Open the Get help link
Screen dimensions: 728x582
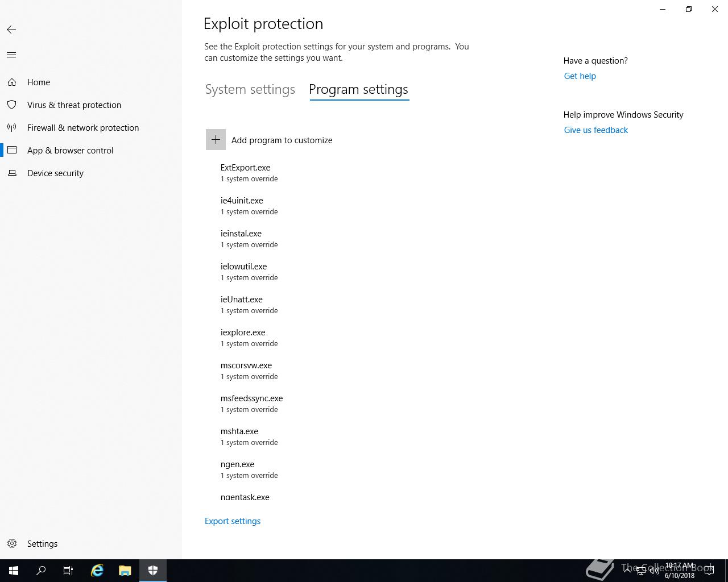click(x=580, y=76)
